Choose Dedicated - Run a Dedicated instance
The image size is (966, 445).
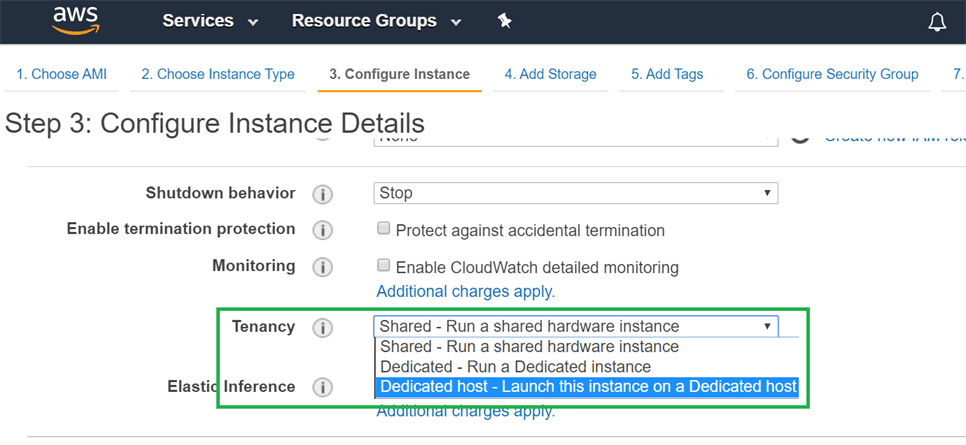[515, 367]
